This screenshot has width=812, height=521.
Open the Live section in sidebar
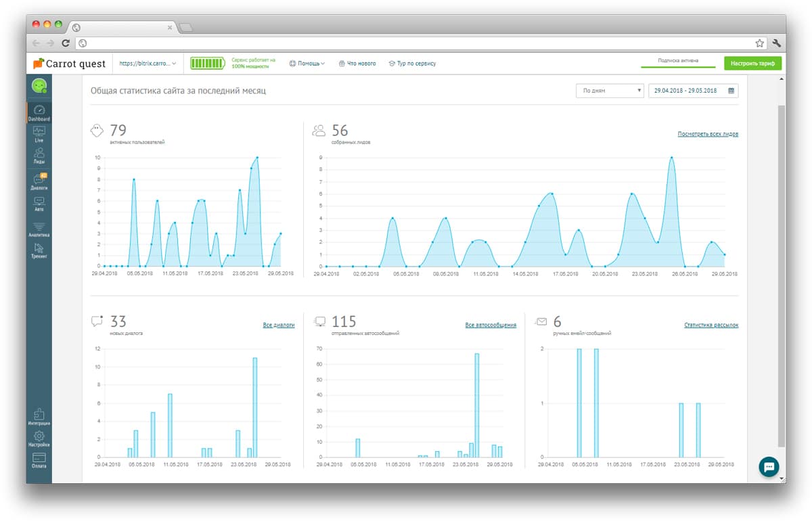click(x=39, y=133)
